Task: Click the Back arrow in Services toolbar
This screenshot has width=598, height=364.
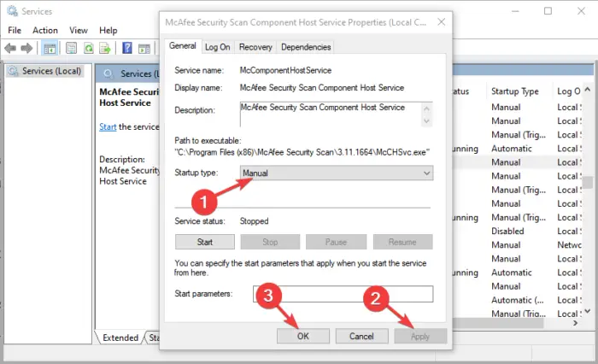Action: point(10,49)
